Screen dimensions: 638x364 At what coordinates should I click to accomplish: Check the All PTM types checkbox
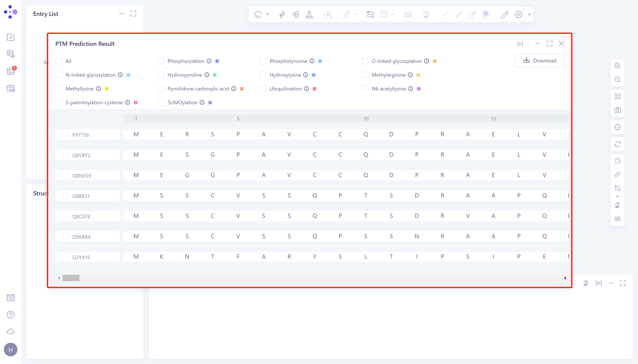[x=58, y=61]
